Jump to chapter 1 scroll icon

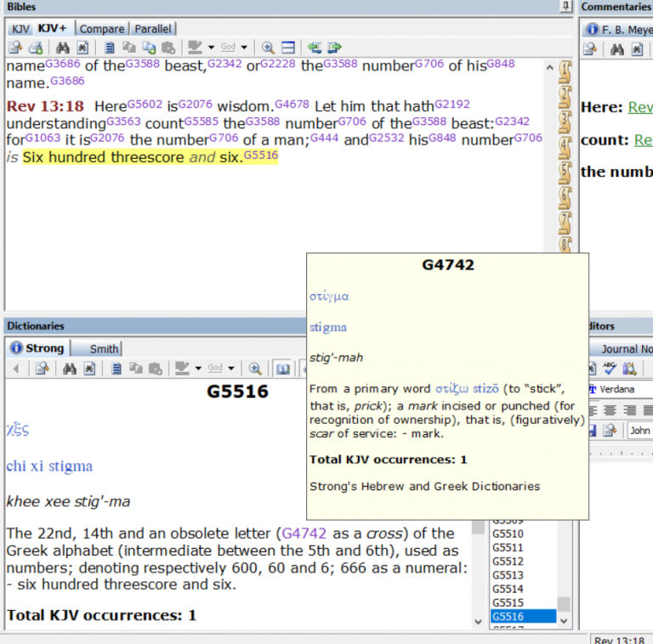(565, 72)
